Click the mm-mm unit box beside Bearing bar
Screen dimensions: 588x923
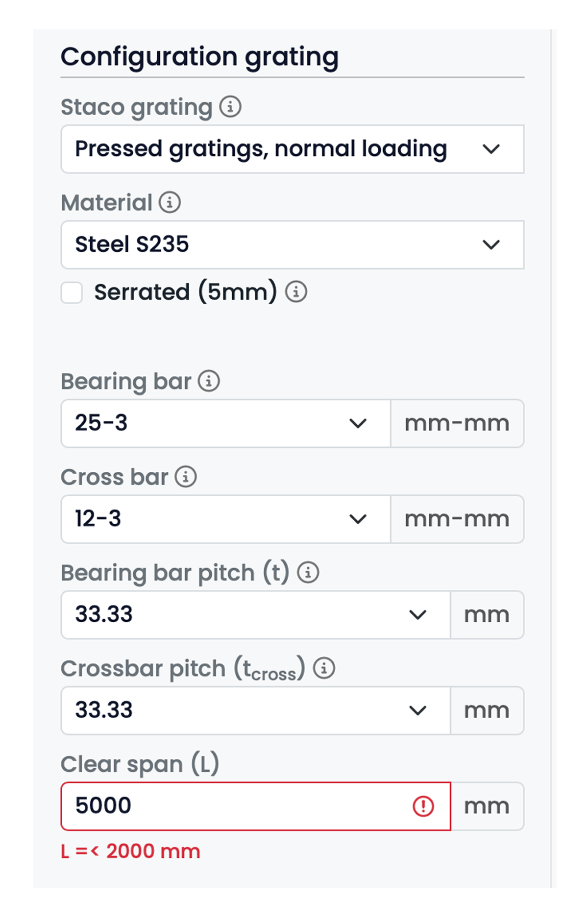pyautogui.click(x=457, y=423)
